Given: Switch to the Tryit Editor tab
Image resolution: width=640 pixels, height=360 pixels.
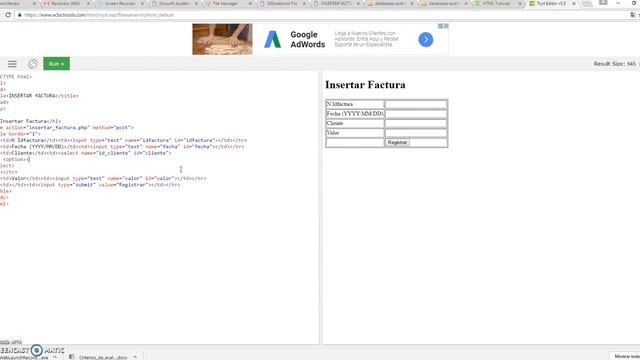Looking at the screenshot, I should [550, 3].
